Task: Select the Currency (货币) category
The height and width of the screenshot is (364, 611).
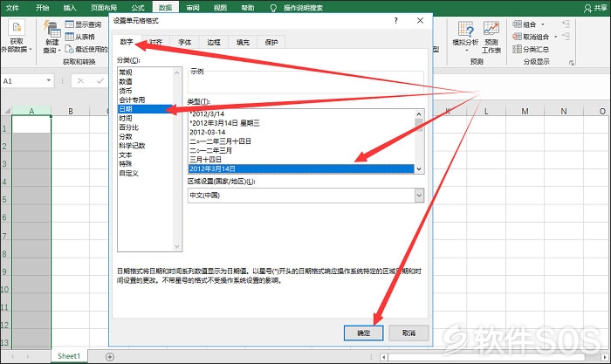Action: pyautogui.click(x=145, y=91)
